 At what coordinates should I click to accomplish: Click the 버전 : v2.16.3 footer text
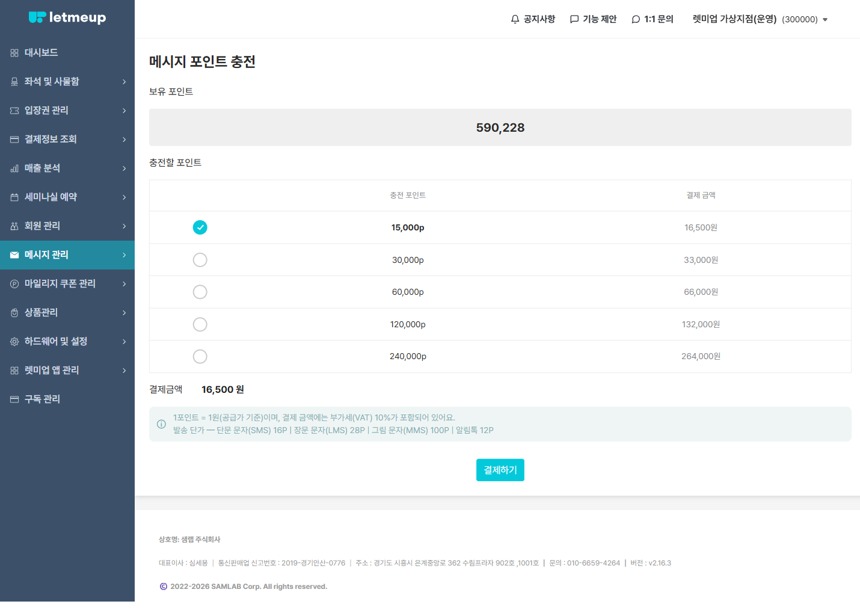[651, 563]
